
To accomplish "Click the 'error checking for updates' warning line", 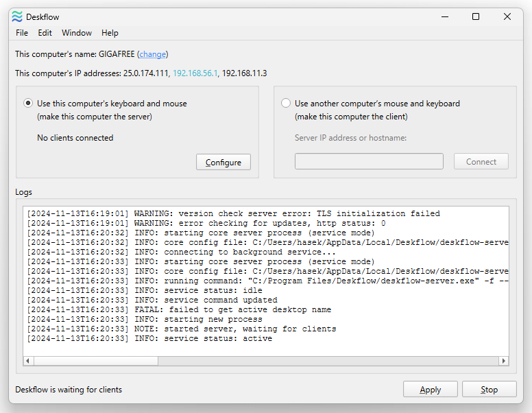I will [x=206, y=223].
